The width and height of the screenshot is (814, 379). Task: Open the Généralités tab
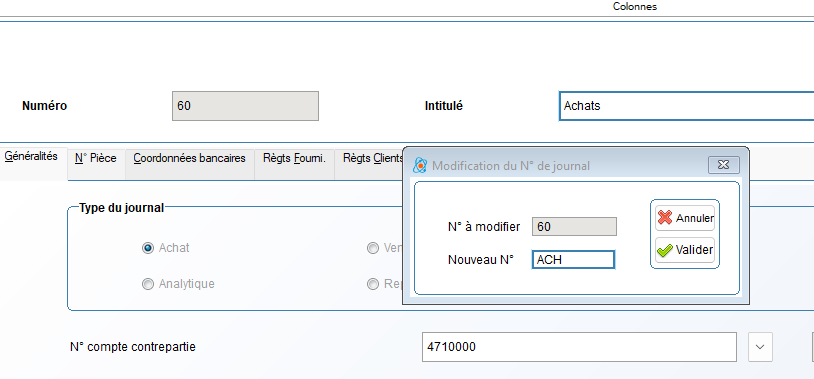click(x=31, y=157)
